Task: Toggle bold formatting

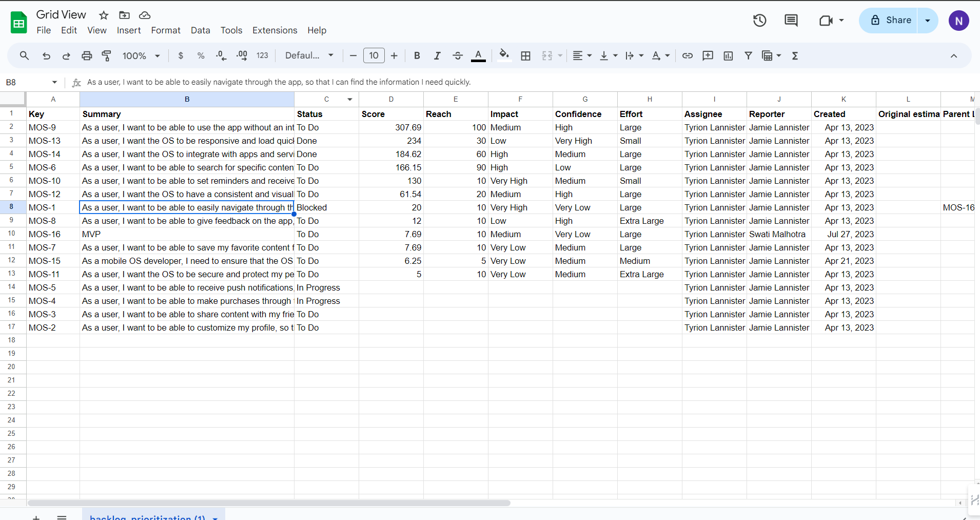Action: click(417, 56)
